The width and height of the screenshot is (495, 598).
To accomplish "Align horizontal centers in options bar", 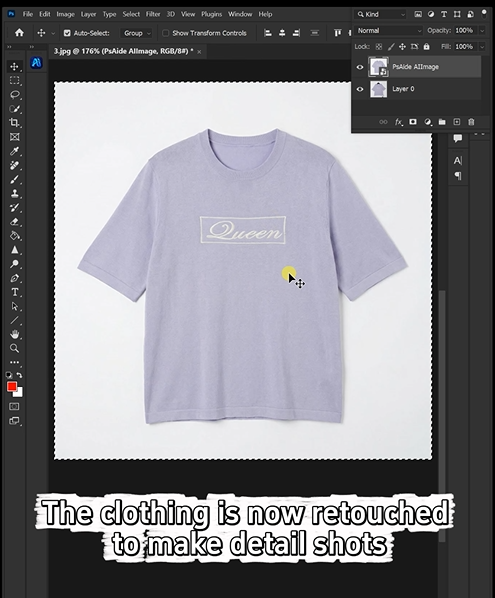I will click(x=282, y=33).
